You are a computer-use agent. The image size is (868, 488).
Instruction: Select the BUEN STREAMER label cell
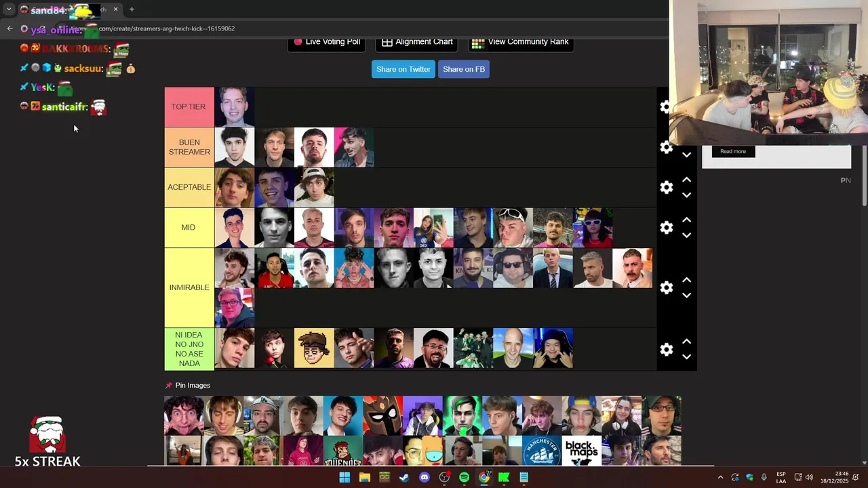pos(189,147)
